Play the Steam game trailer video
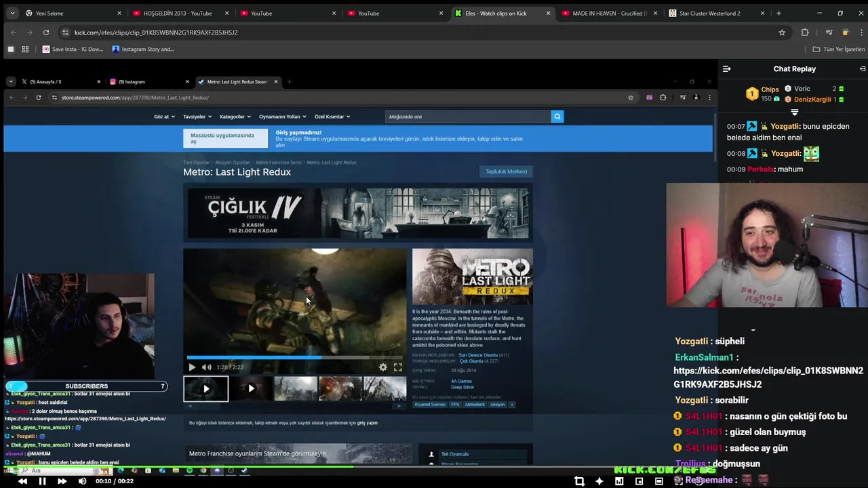 click(x=192, y=367)
